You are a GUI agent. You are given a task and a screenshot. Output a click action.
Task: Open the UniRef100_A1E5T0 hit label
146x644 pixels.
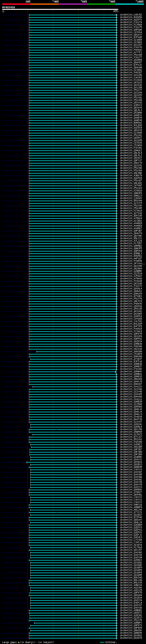point(131,20)
